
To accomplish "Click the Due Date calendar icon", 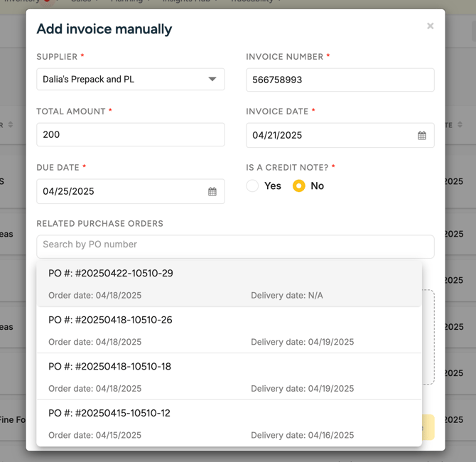I will (212, 192).
